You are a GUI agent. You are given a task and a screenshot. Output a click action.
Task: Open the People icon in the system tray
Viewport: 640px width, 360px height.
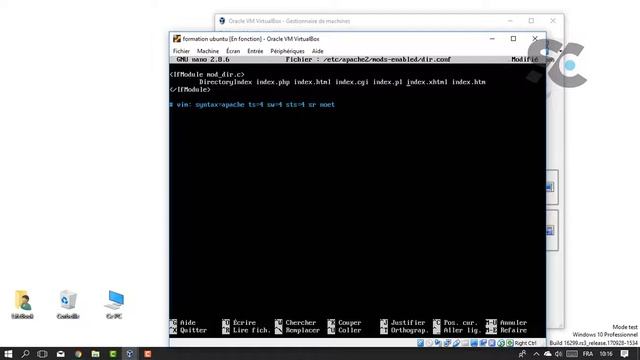coord(522,354)
